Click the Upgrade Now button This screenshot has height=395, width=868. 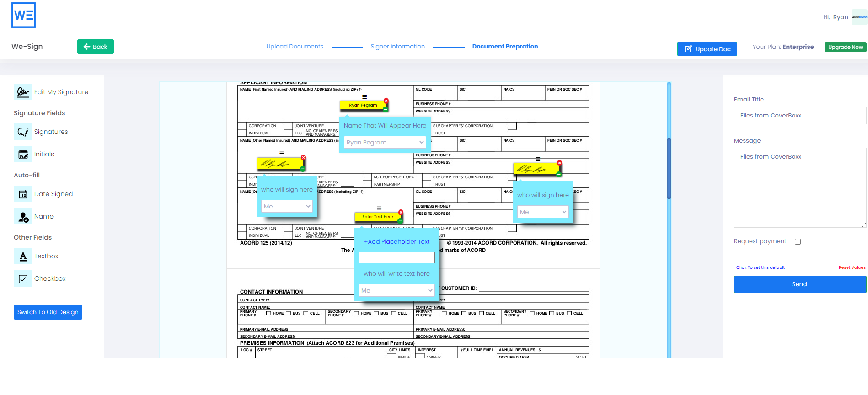pos(845,47)
